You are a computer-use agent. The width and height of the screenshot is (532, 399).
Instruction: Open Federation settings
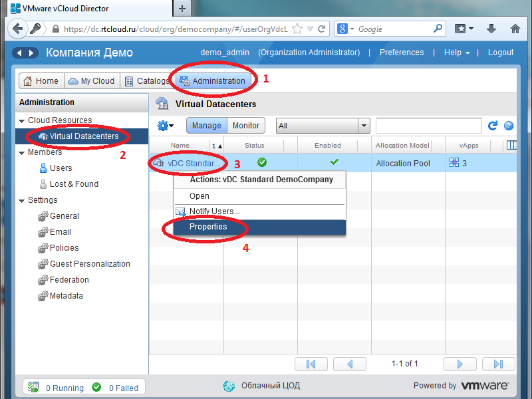coord(69,279)
